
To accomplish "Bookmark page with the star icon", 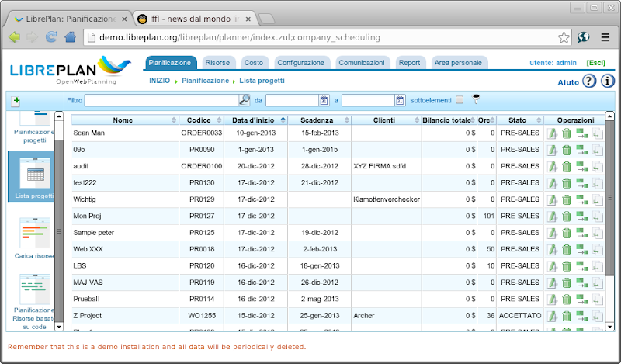I will pos(564,36).
